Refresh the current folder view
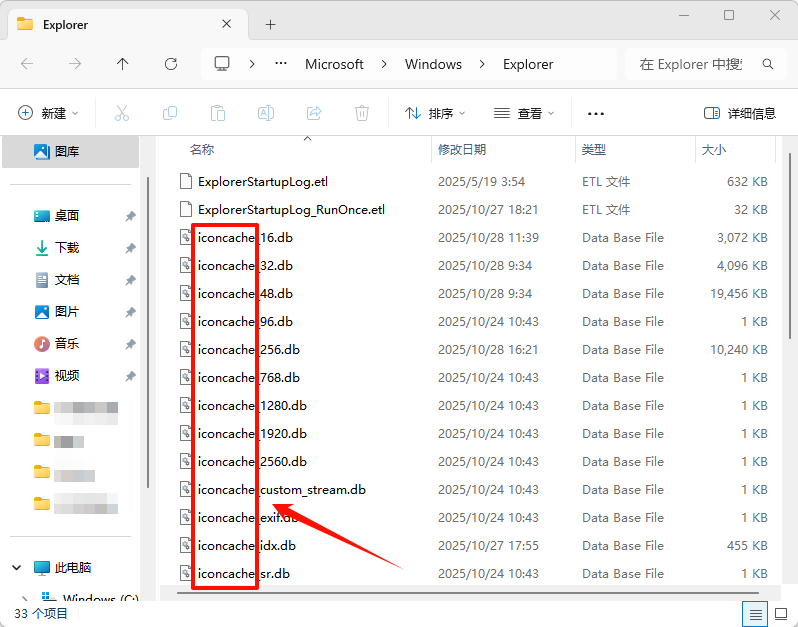The image size is (798, 627). click(x=171, y=64)
